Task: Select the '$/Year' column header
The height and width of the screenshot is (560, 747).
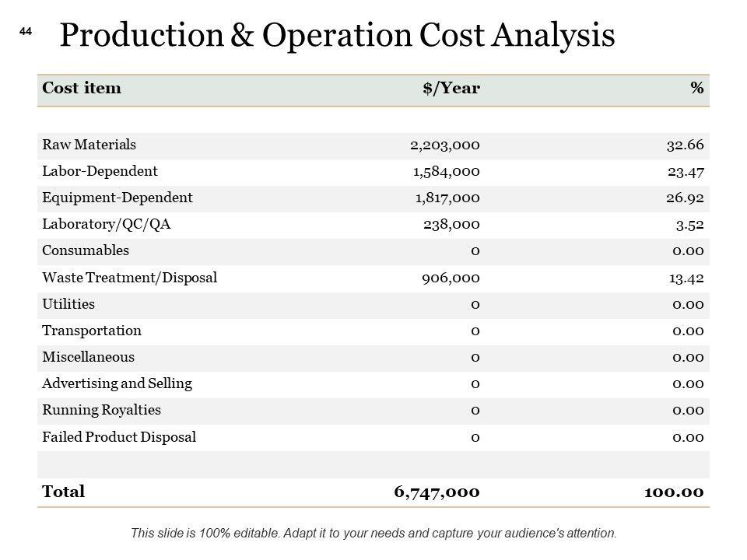Action: pyautogui.click(x=451, y=88)
